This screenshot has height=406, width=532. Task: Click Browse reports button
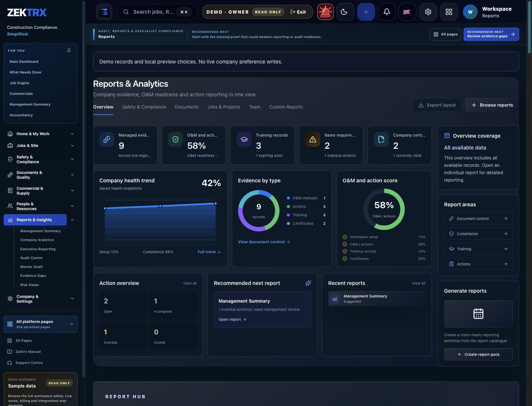492,105
